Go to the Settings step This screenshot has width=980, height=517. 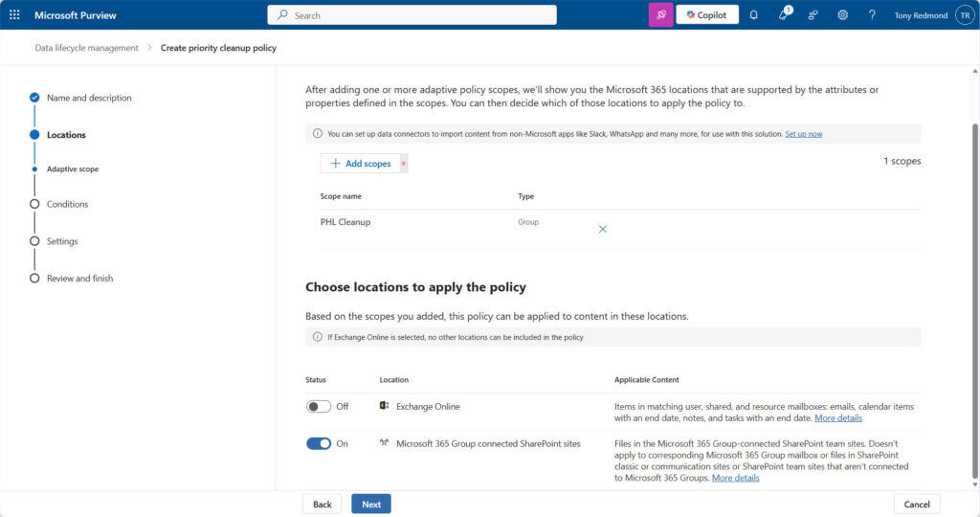pos(62,240)
